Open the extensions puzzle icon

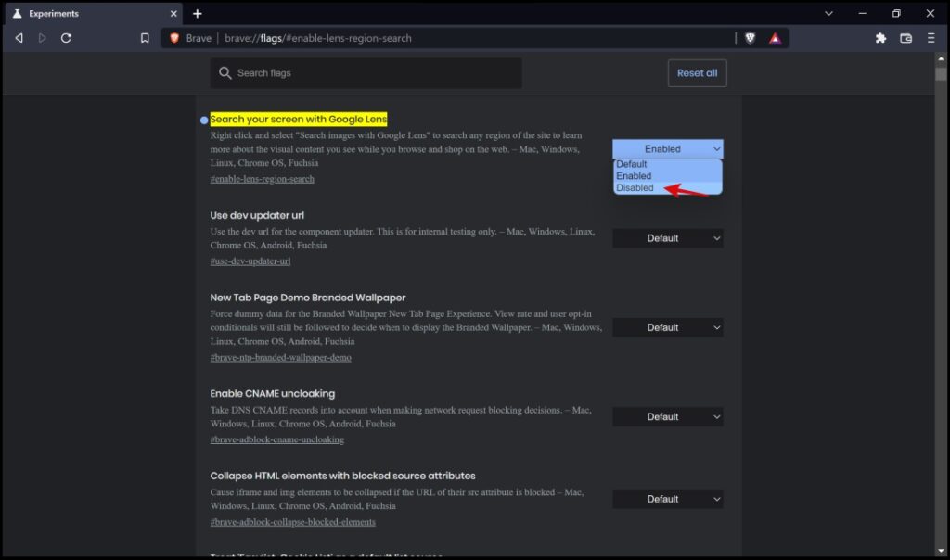click(x=881, y=38)
